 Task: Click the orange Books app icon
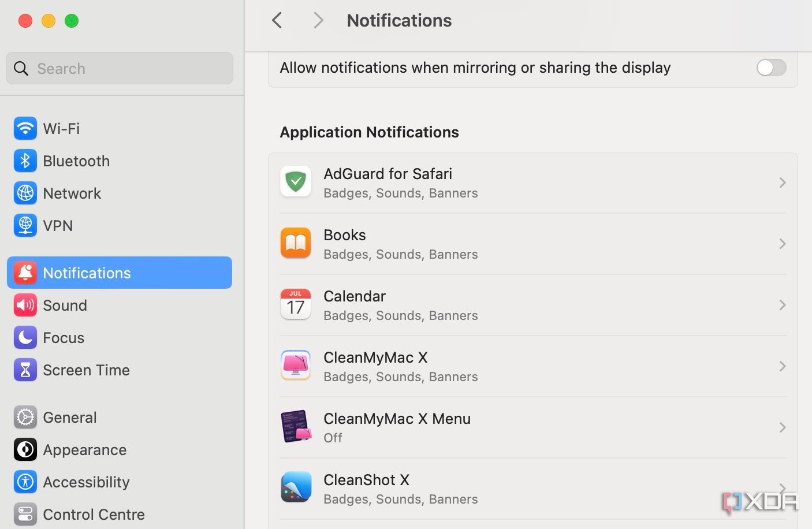[x=296, y=243]
